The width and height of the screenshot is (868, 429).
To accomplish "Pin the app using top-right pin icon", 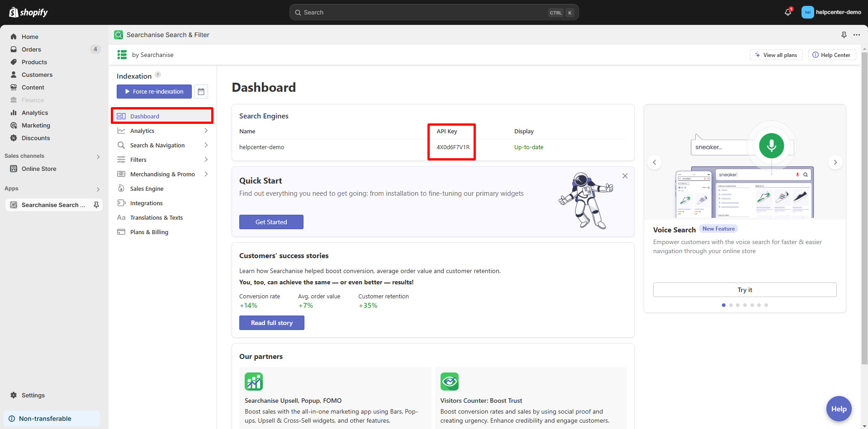I will click(x=844, y=35).
